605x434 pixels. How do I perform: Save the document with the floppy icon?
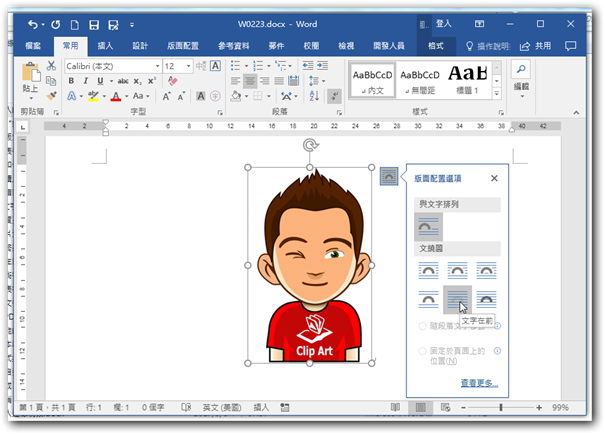click(94, 25)
